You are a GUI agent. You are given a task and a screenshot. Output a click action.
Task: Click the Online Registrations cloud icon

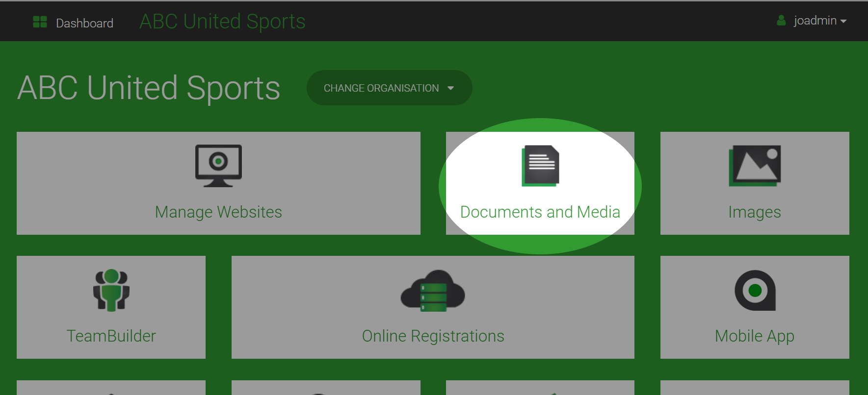433,290
